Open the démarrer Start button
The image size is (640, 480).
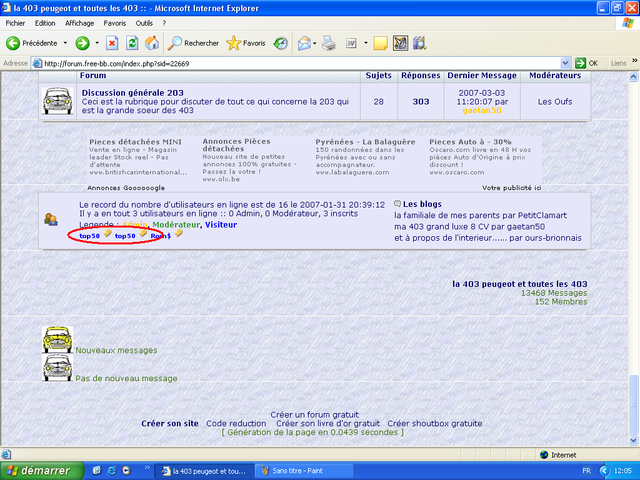[x=36, y=470]
